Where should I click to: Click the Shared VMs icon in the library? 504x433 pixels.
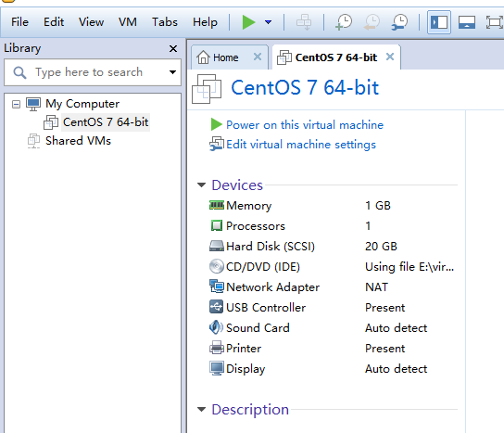point(33,141)
